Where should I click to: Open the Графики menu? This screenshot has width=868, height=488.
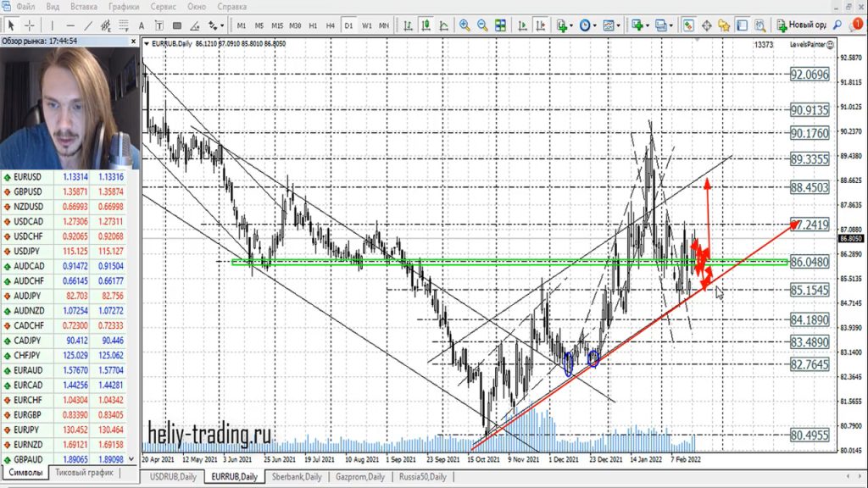tap(124, 7)
